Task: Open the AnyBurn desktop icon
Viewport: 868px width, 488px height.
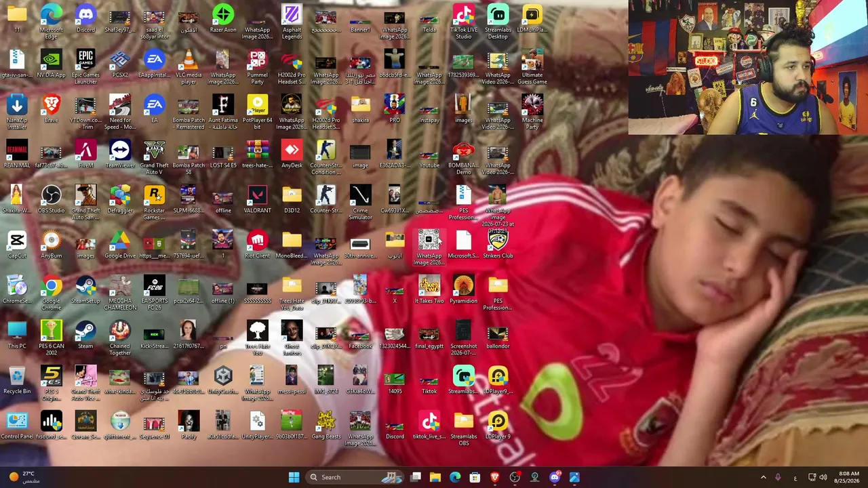Action: point(52,245)
